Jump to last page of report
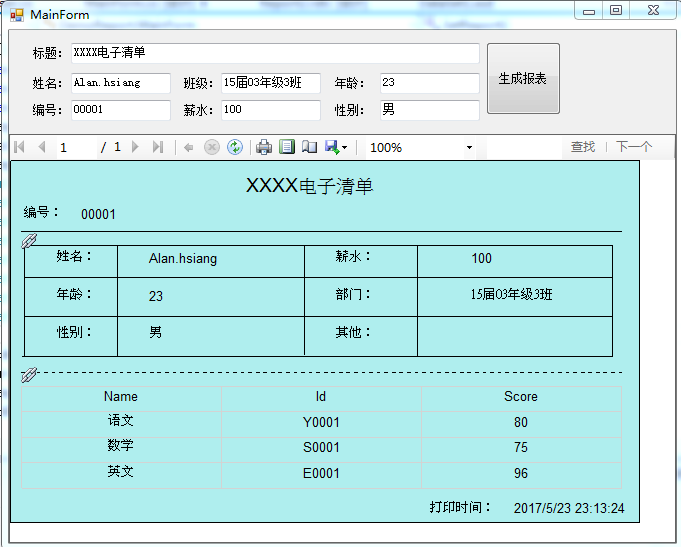The height and width of the screenshot is (547, 681). [158, 147]
